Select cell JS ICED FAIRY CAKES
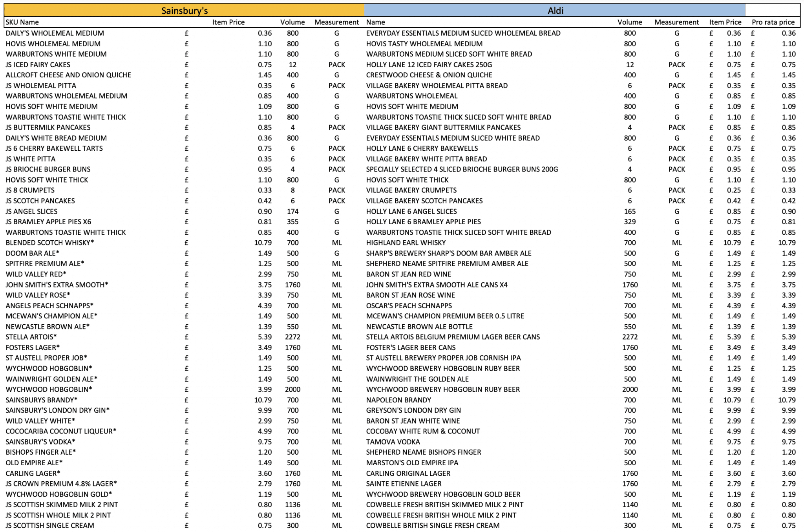Image resolution: width=804 pixels, height=532 pixels. point(38,65)
